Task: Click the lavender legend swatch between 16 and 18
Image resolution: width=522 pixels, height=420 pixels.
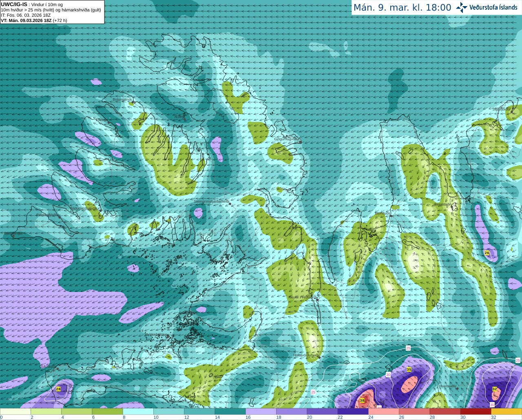Action: pos(261,411)
